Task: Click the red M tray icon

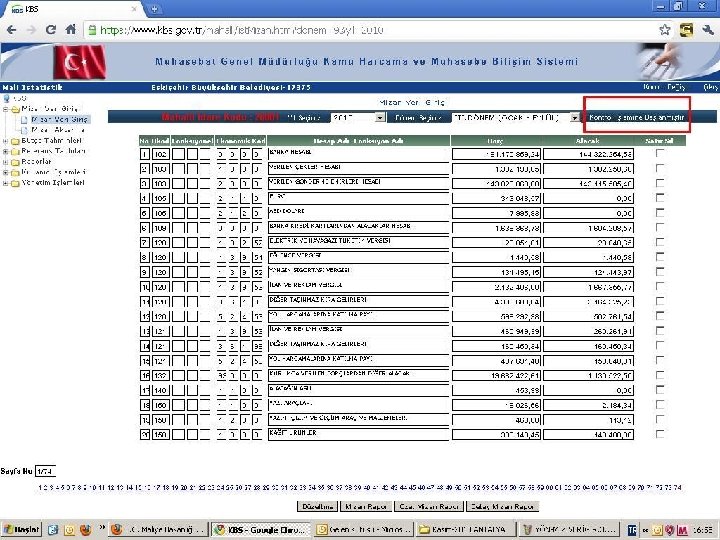Action: [682, 530]
